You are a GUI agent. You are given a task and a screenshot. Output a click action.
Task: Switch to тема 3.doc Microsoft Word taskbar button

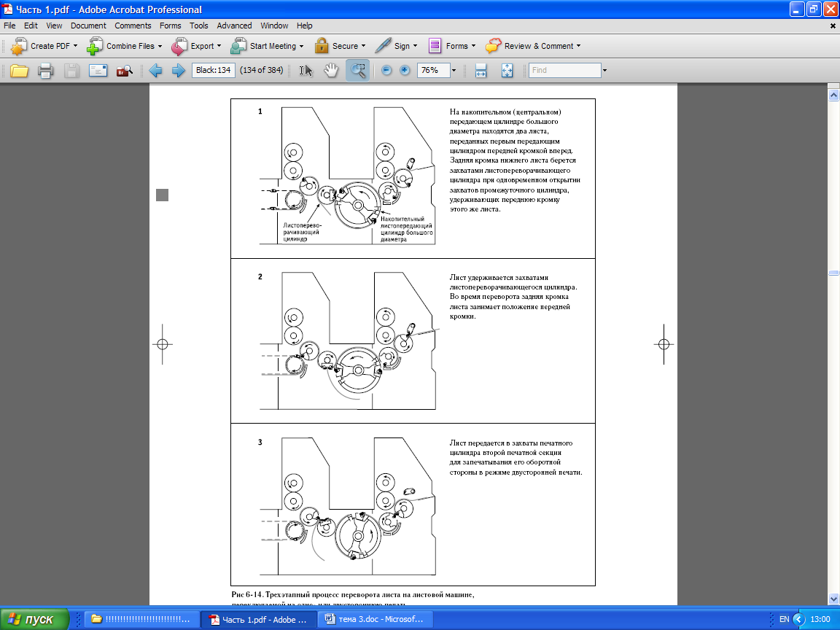tap(376, 619)
